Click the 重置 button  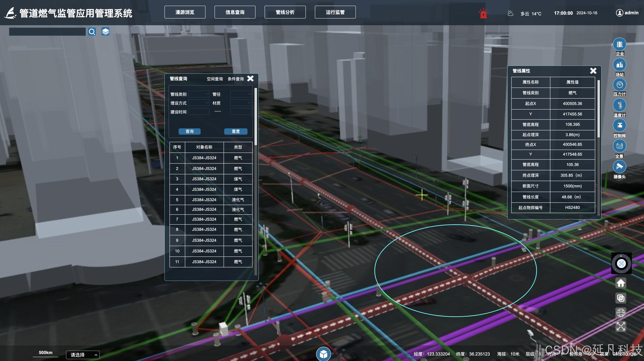coord(236,131)
